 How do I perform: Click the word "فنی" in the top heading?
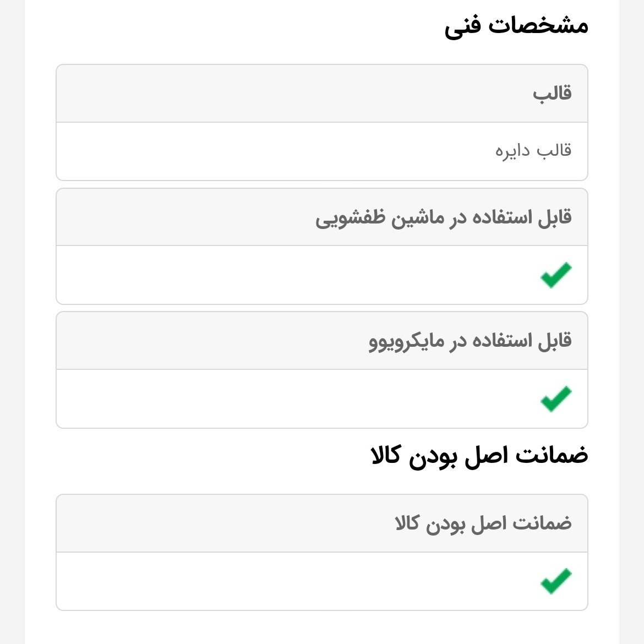pyautogui.click(x=462, y=25)
